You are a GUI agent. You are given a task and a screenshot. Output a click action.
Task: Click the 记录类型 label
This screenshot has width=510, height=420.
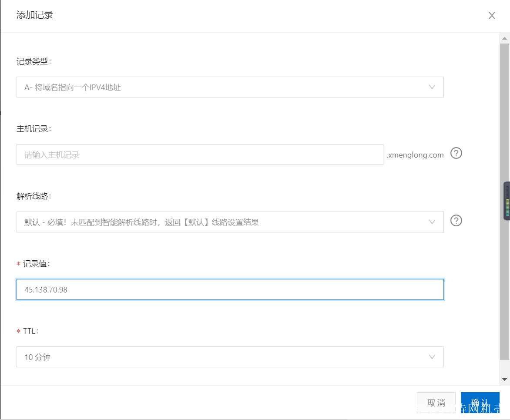pos(34,61)
